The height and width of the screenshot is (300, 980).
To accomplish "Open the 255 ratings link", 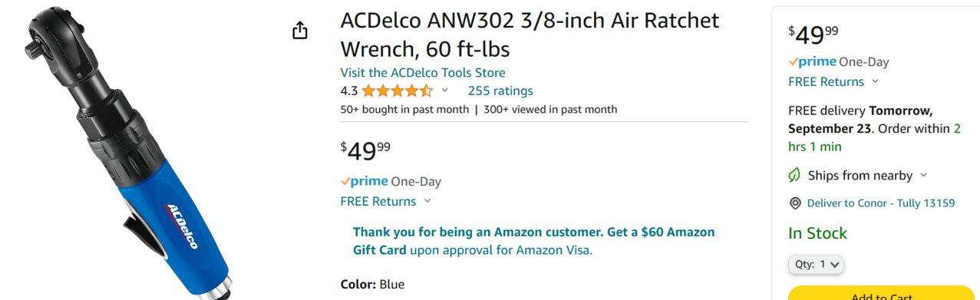I will coord(500,91).
